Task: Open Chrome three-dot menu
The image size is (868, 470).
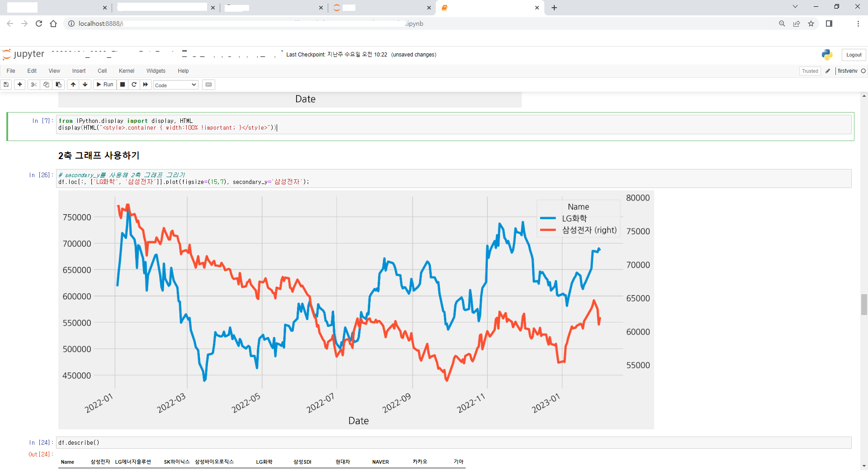Action: point(858,23)
